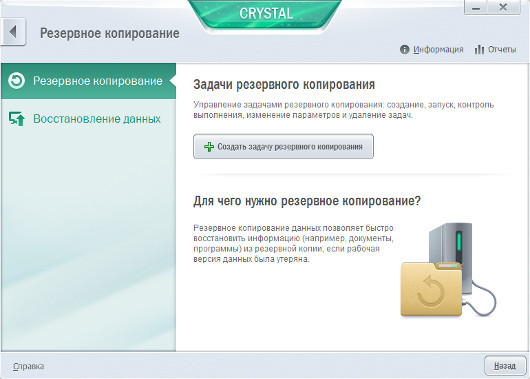Open the Отчеты link
Viewport: 530px width, 379px height.
click(502, 49)
